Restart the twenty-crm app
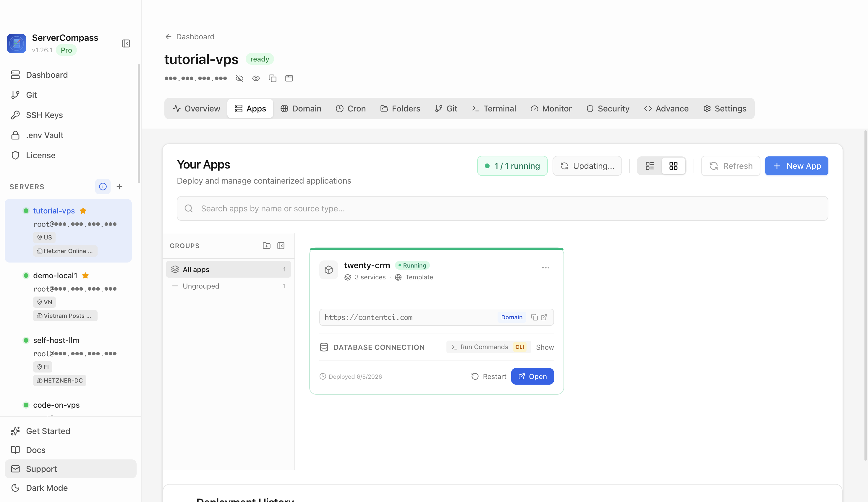 click(488, 377)
